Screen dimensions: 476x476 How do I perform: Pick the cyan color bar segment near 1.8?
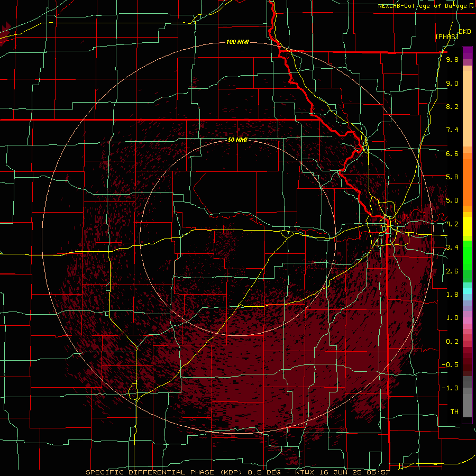click(x=467, y=291)
